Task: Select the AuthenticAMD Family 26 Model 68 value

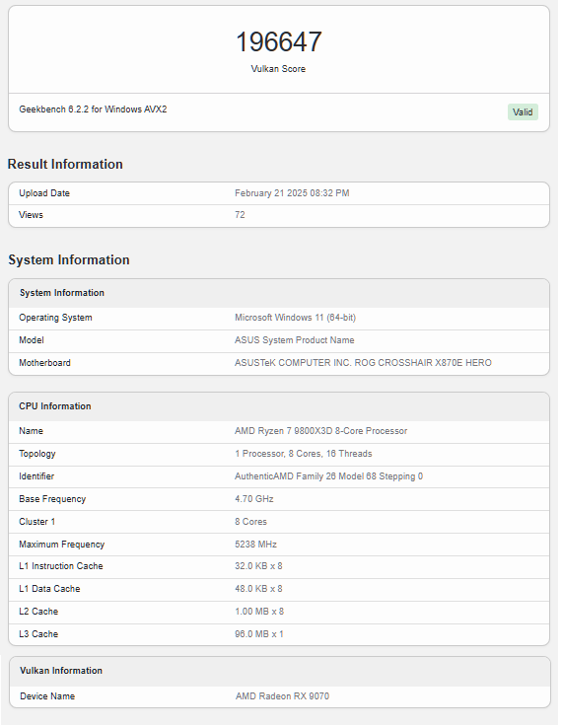Action: coord(328,476)
